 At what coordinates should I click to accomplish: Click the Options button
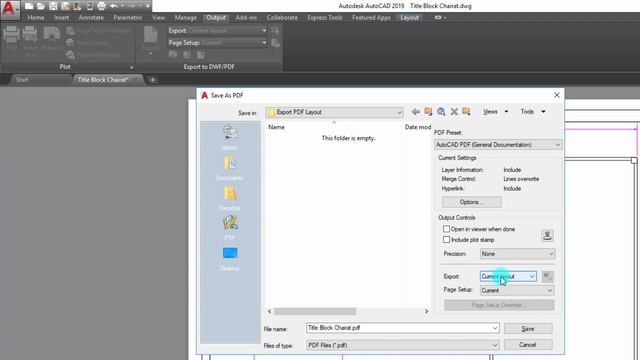[471, 202]
